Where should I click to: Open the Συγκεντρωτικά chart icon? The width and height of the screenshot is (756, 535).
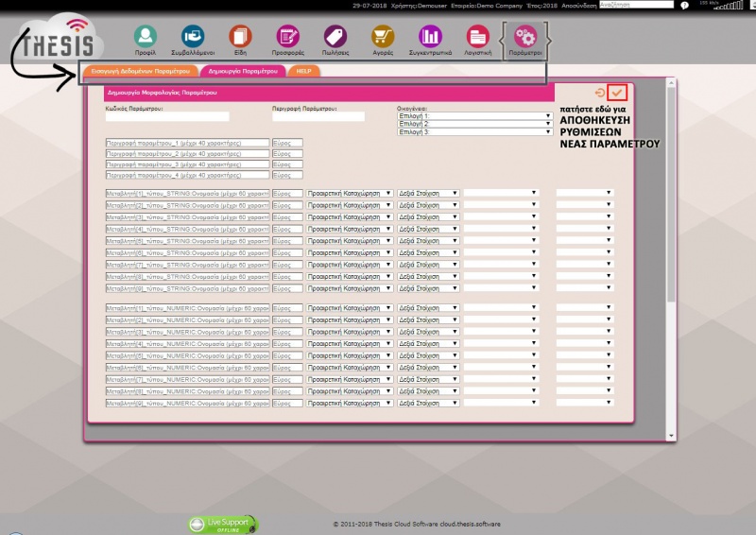tap(431, 37)
